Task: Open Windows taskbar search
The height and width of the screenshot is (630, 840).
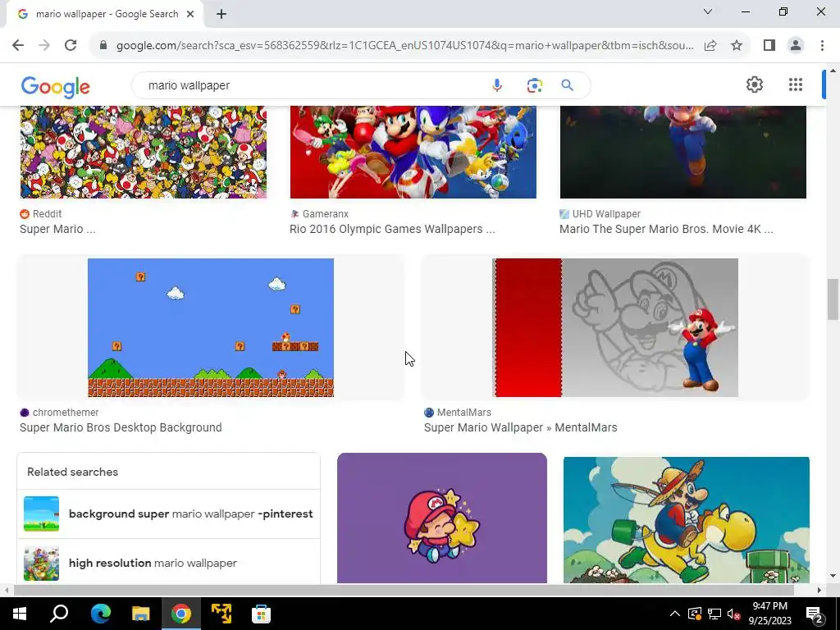Action: coord(59,614)
